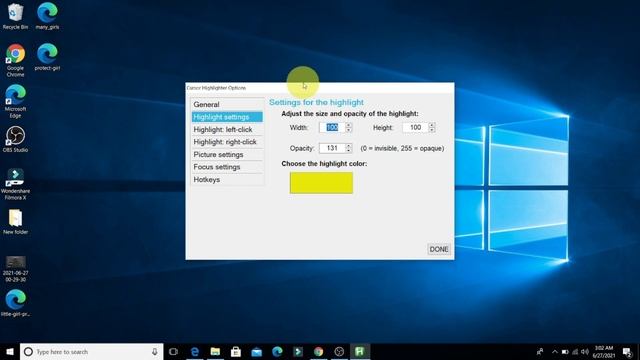Open the little-girl-pr Edge shortcut
The image size is (640, 360).
(16, 303)
